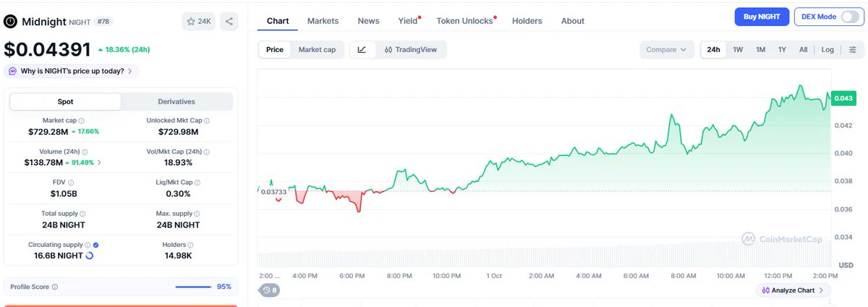Viewport: 868px width, 307px height.
Task: Click info icon next to Circulating supply
Action: 88,245
